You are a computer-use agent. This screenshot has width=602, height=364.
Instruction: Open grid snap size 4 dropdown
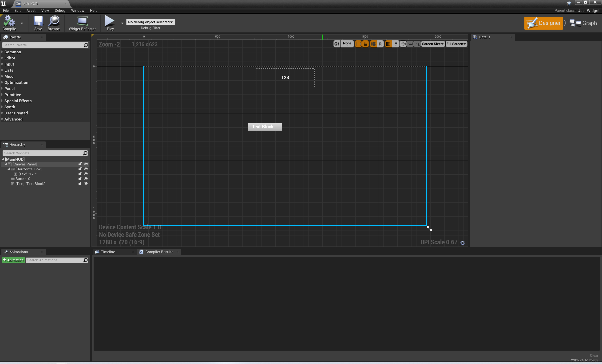[x=396, y=44]
